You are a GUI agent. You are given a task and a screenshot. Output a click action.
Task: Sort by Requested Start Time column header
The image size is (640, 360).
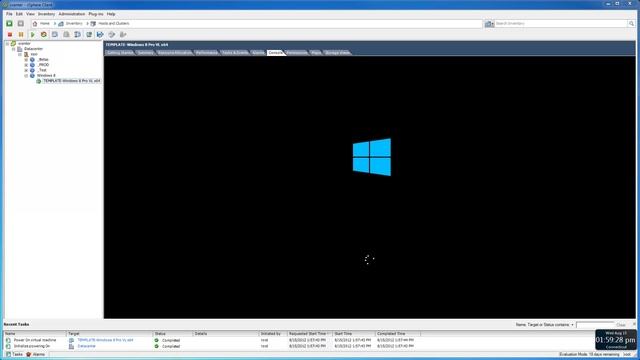pos(310,334)
